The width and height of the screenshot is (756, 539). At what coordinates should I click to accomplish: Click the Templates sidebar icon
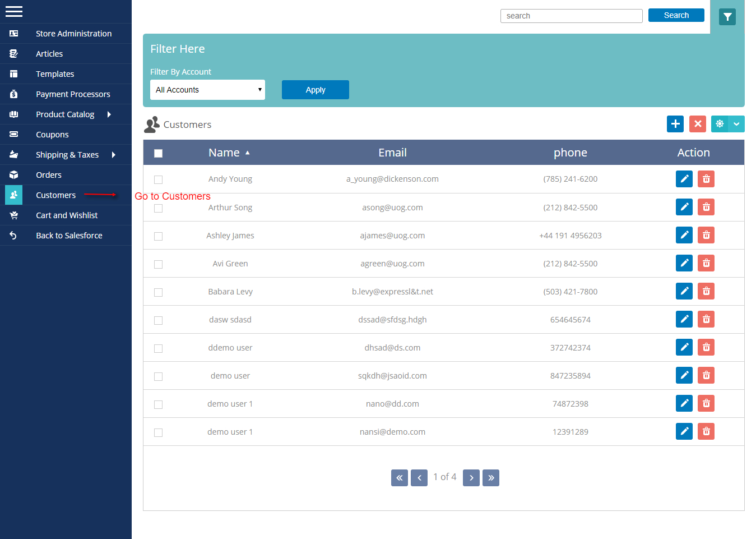[x=13, y=74]
